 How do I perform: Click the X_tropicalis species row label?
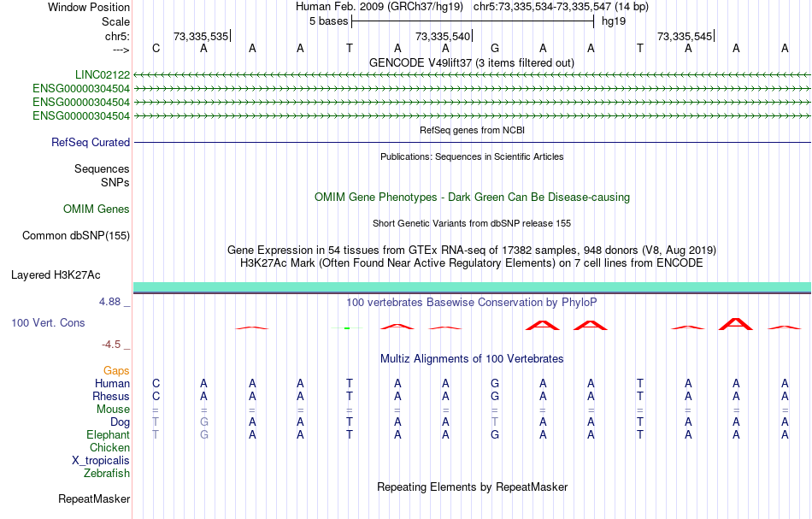point(101,461)
